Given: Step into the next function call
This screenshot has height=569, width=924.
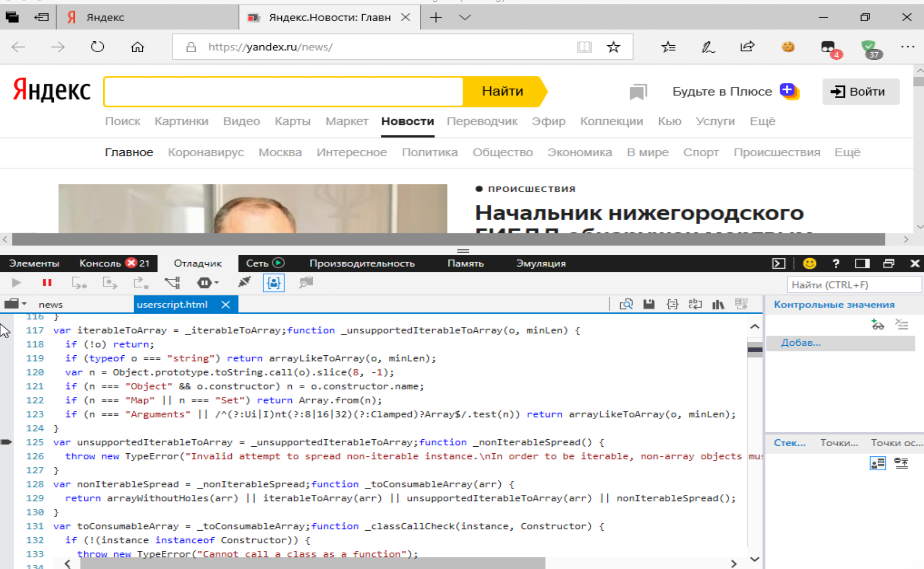Looking at the screenshot, I should coord(79,283).
